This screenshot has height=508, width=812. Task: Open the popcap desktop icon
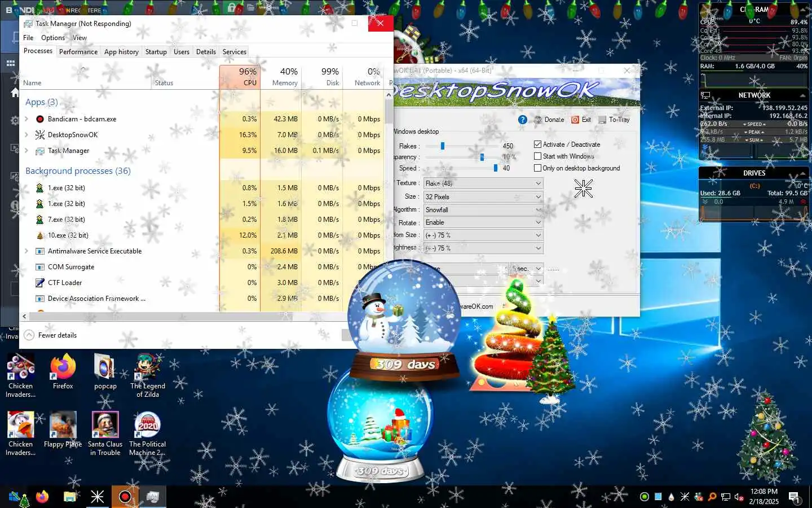pos(105,372)
